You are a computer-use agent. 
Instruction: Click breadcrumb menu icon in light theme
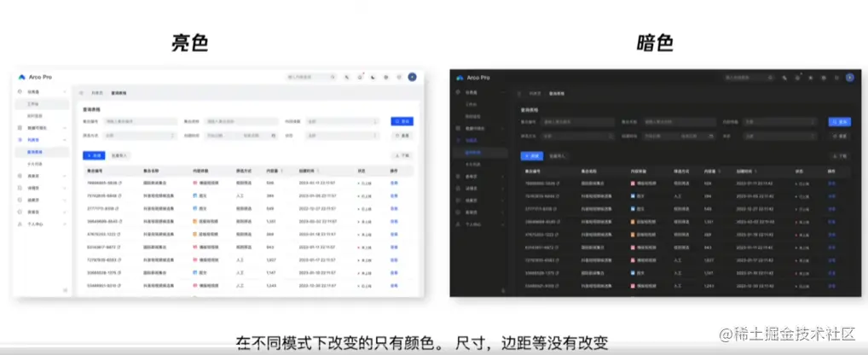pyautogui.click(x=81, y=93)
